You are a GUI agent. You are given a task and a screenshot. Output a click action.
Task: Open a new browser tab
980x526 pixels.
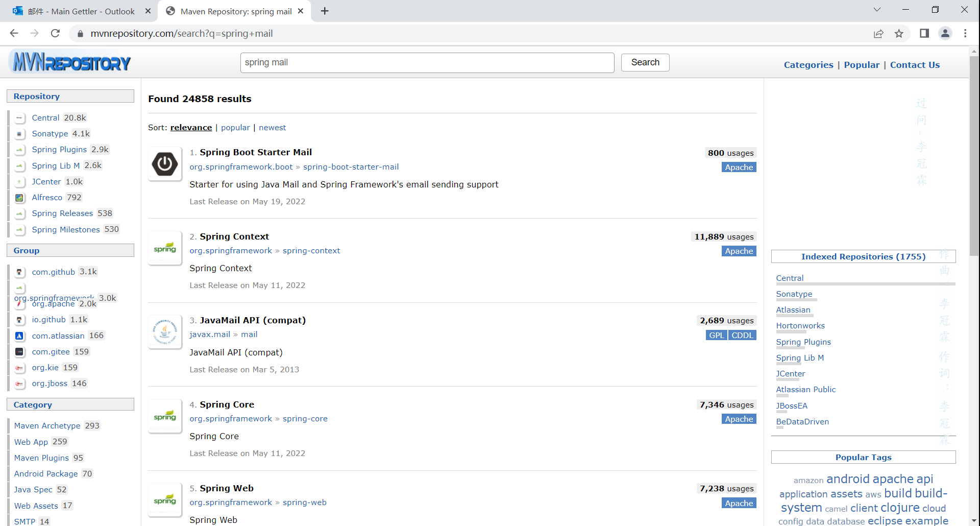325,11
